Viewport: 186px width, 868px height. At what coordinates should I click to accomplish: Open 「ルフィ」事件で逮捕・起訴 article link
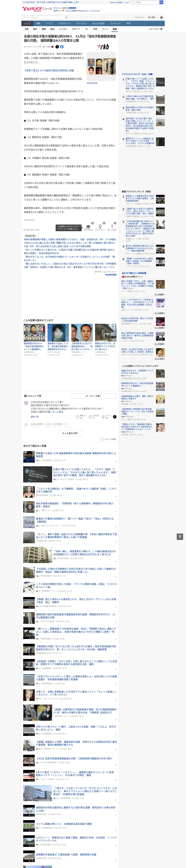pyautogui.click(x=76, y=536)
